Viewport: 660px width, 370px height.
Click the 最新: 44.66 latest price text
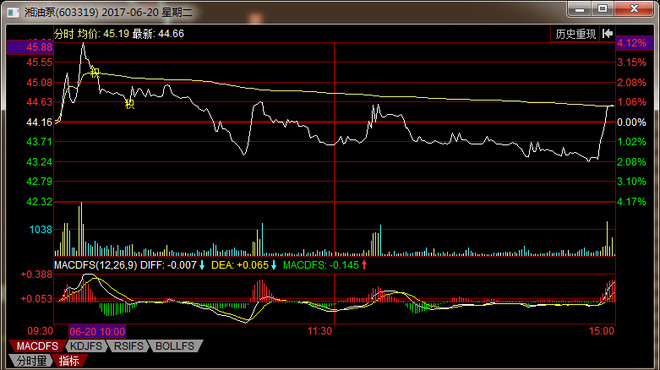point(158,34)
